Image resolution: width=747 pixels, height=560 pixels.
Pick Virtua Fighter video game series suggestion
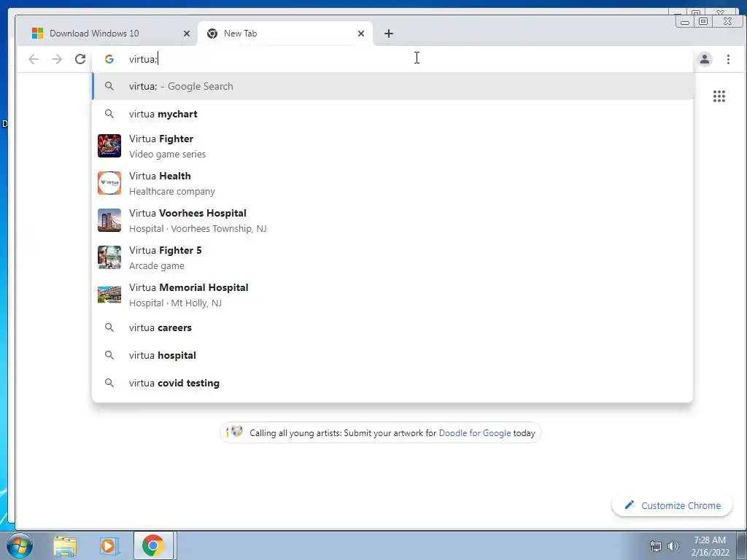(392, 146)
